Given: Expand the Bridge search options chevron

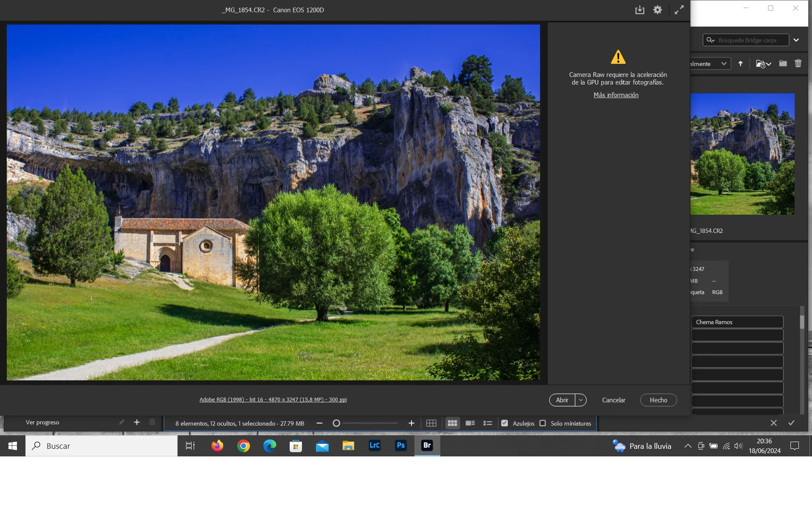Looking at the screenshot, I should (796, 40).
